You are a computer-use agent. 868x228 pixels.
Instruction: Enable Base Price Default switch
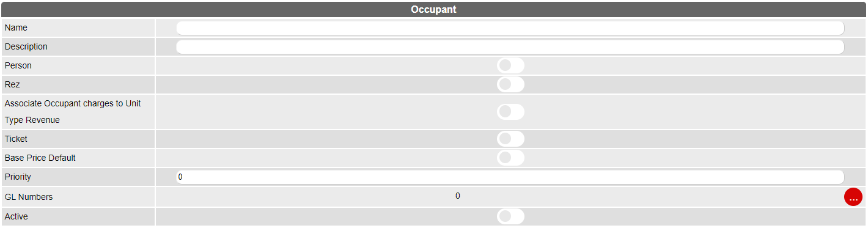510,158
